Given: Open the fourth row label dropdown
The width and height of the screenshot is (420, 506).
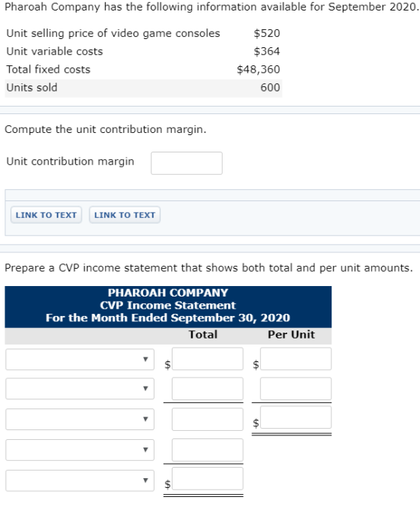Looking at the screenshot, I should (79, 450).
